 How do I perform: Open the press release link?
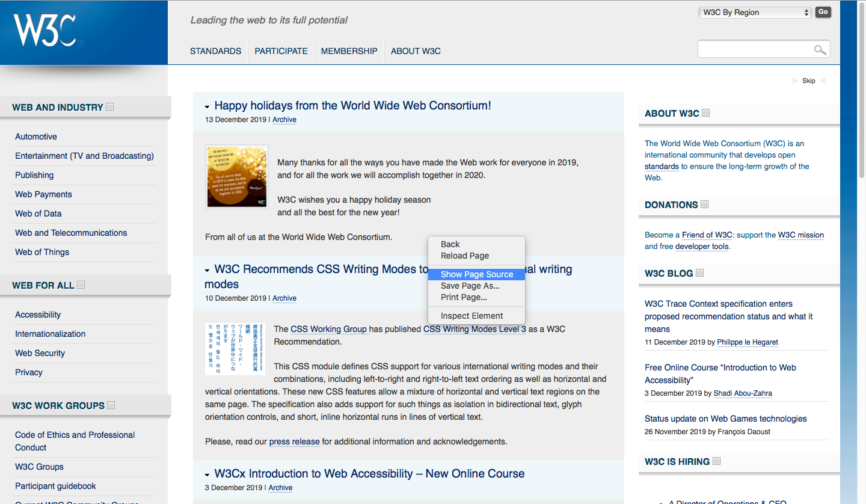(x=294, y=441)
